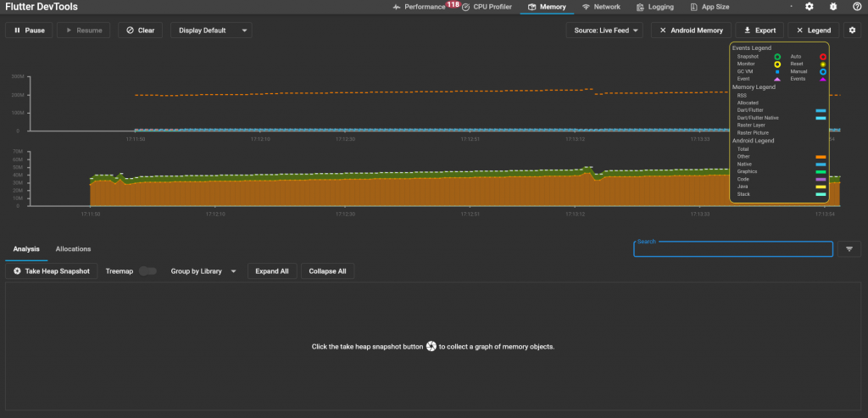Click camera icon in snapshot hint text
868x418 pixels.
pos(431,347)
